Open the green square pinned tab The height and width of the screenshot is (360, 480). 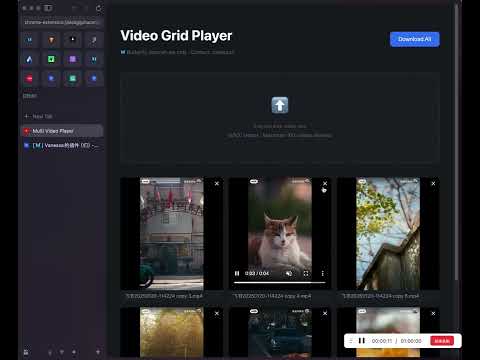coord(51,59)
